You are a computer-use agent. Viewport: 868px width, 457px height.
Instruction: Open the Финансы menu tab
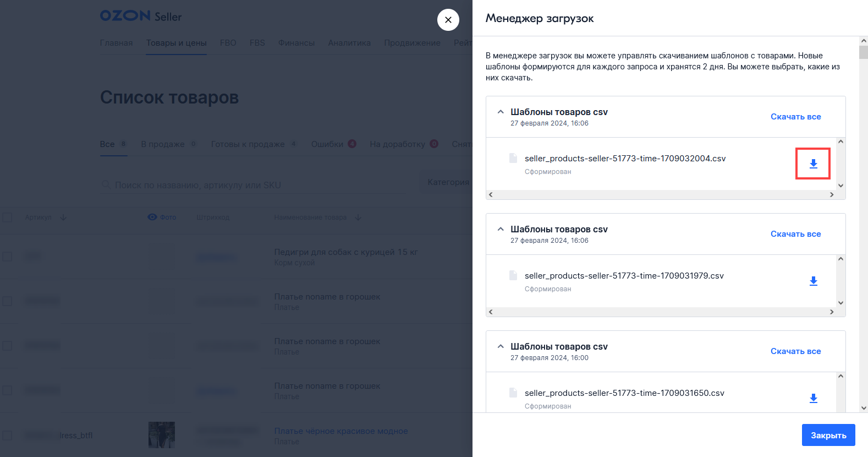[x=296, y=43]
